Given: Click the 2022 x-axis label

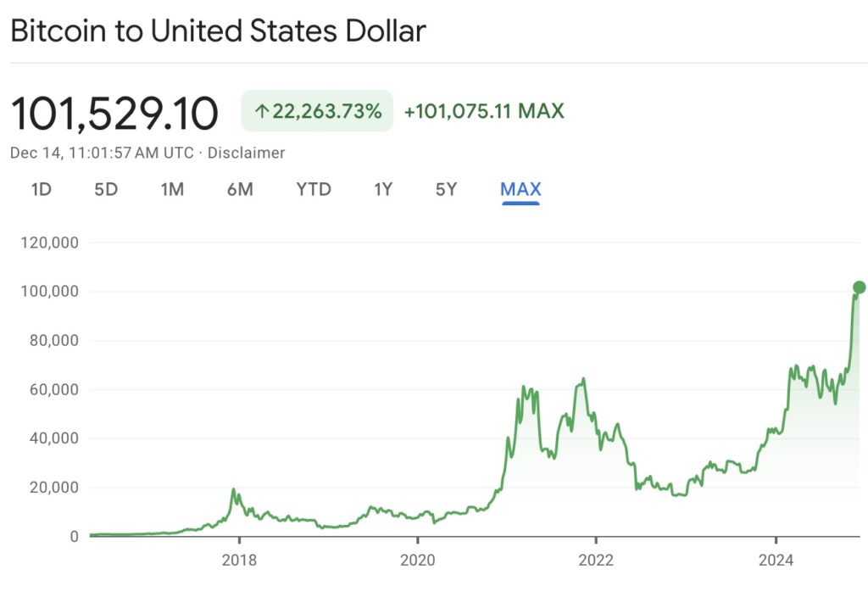Looking at the screenshot, I should 596,560.
